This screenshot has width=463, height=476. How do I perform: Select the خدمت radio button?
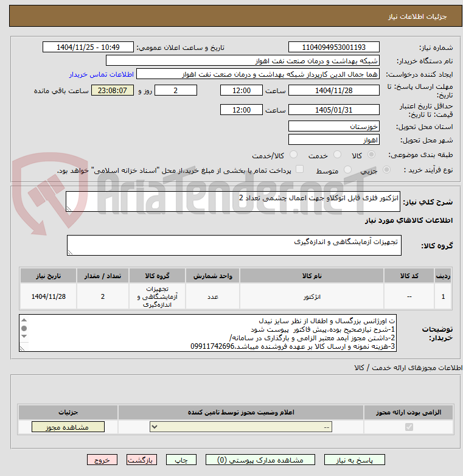pyautogui.click(x=337, y=155)
